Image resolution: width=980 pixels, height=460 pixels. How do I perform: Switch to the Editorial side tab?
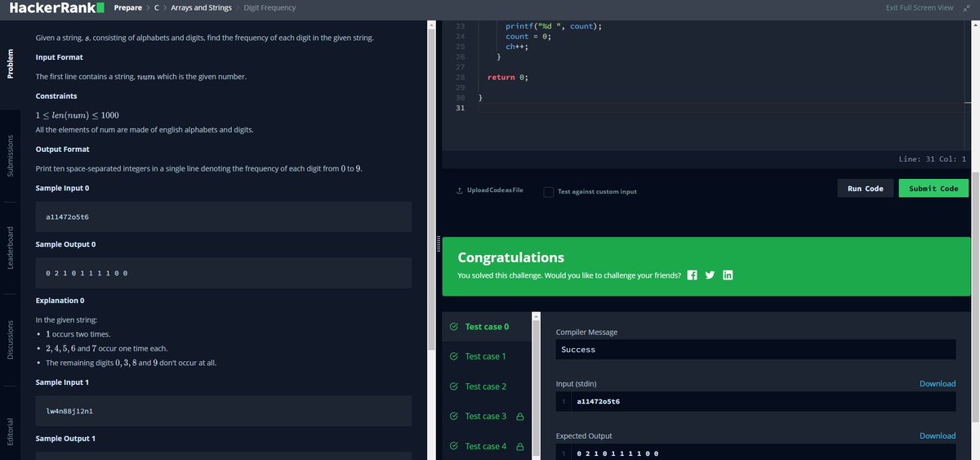click(x=11, y=431)
